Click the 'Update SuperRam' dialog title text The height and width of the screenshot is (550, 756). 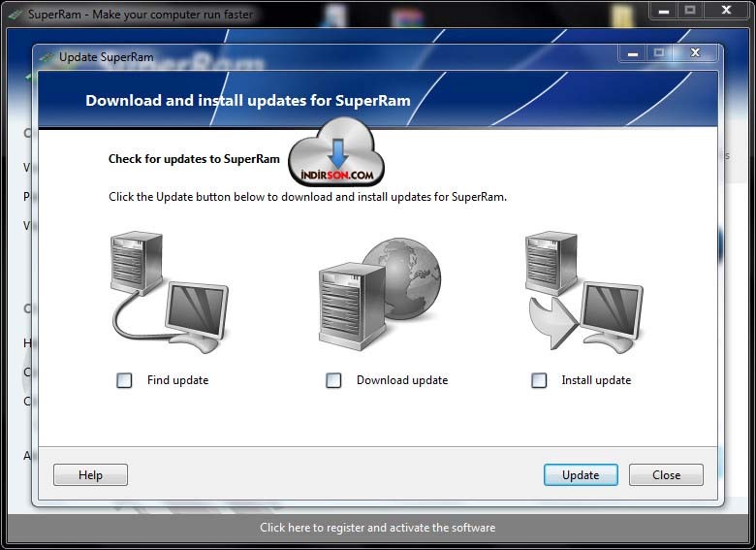106,57
